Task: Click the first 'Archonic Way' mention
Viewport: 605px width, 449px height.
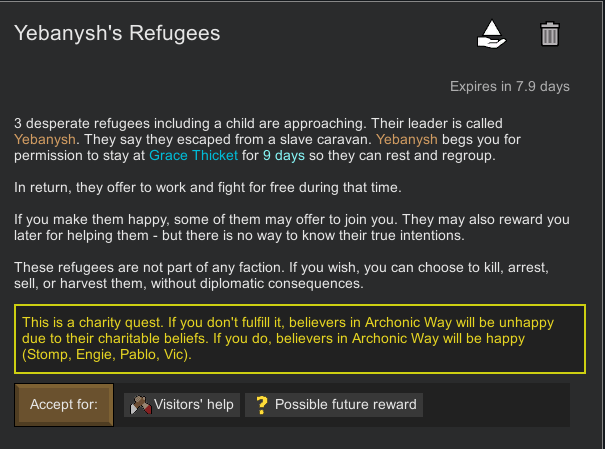Action: tap(408, 322)
